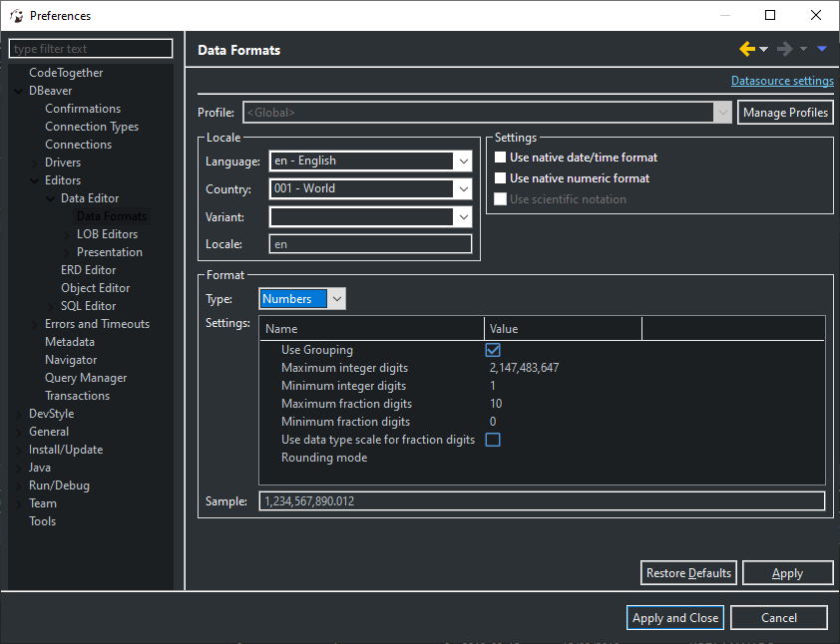Expand the Install/Update tree node

pos(19,451)
